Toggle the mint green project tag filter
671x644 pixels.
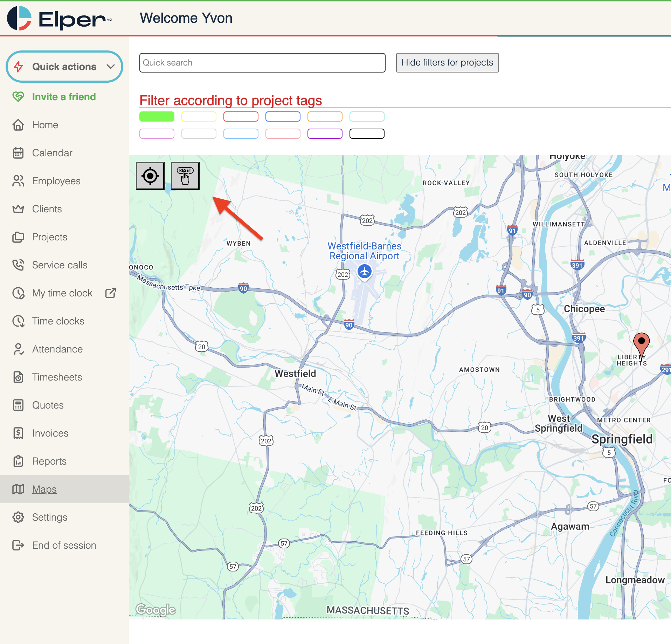367,116
